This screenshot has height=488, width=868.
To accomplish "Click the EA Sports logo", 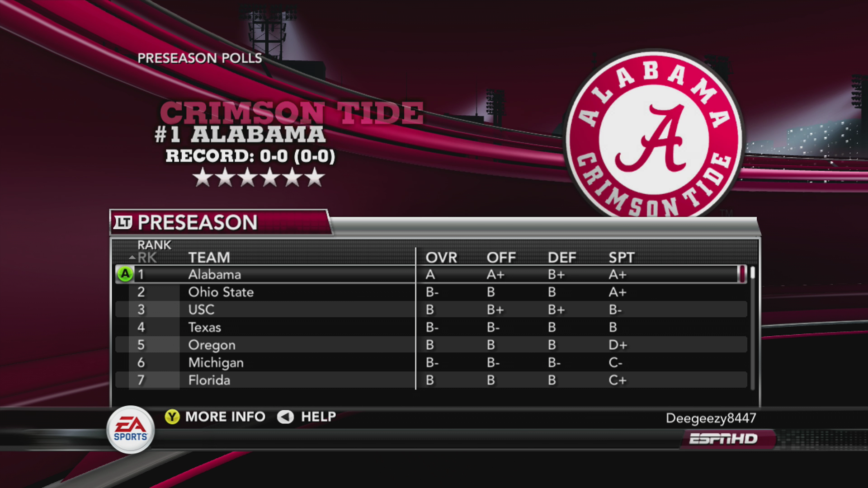I will point(130,430).
